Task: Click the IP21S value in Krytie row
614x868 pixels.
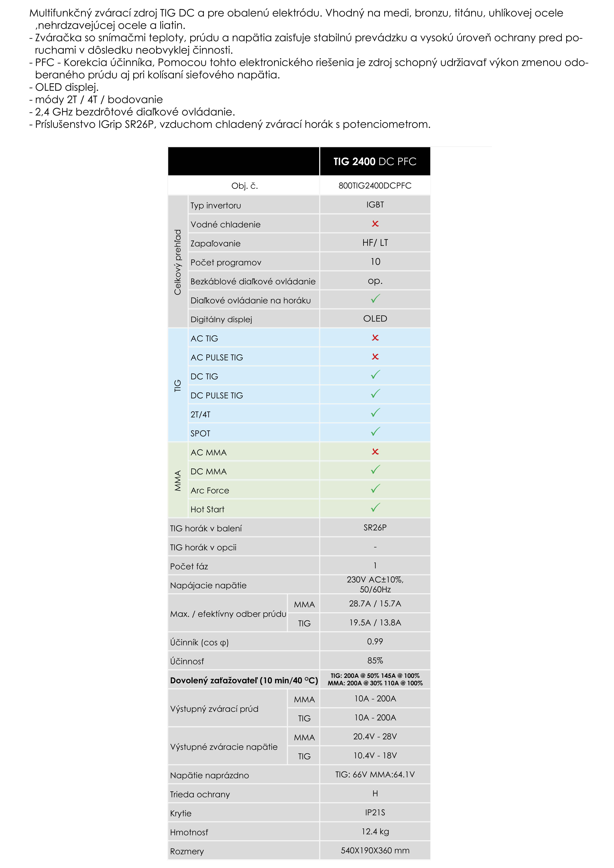Action: tap(375, 812)
